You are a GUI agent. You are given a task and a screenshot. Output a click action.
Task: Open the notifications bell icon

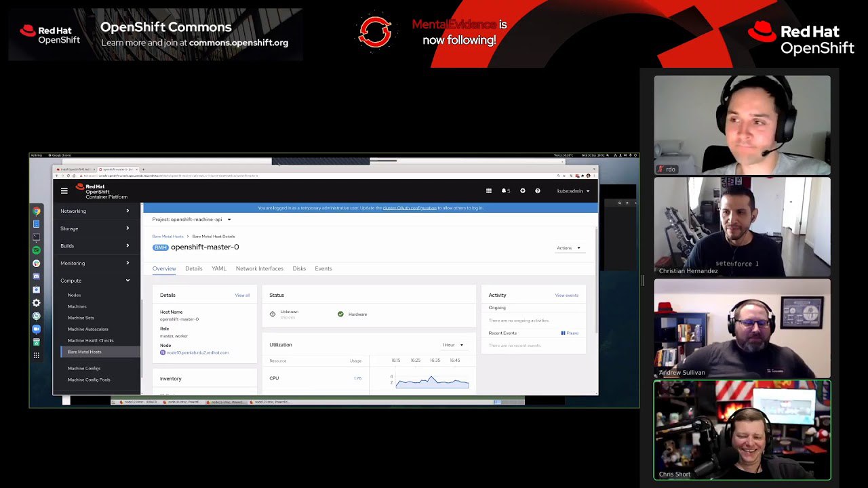coord(505,191)
